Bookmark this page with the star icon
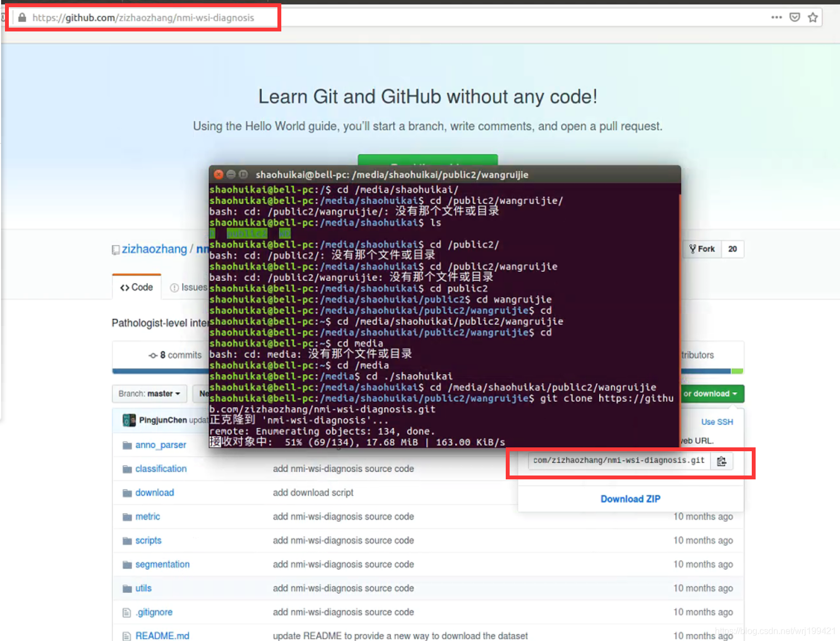 pyautogui.click(x=812, y=17)
